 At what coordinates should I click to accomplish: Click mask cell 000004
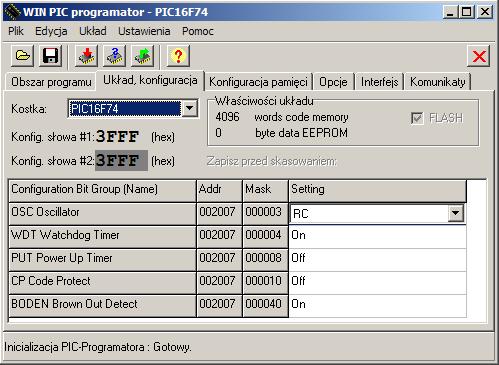click(265, 236)
